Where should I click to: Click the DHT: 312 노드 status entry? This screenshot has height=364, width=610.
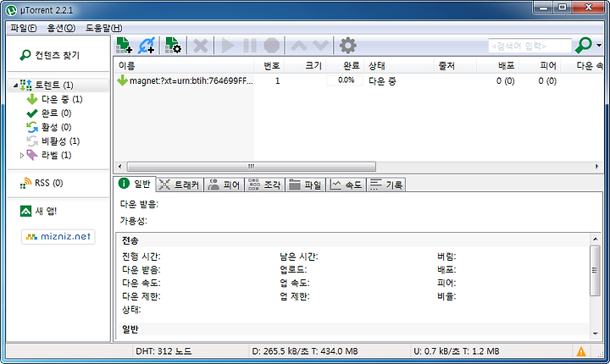[x=164, y=351]
